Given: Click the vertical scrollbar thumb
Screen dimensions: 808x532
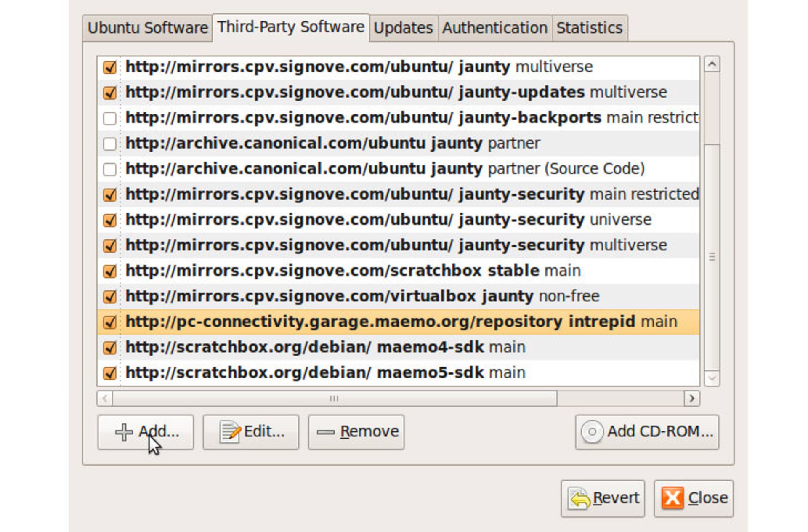Looking at the screenshot, I should (x=712, y=257).
